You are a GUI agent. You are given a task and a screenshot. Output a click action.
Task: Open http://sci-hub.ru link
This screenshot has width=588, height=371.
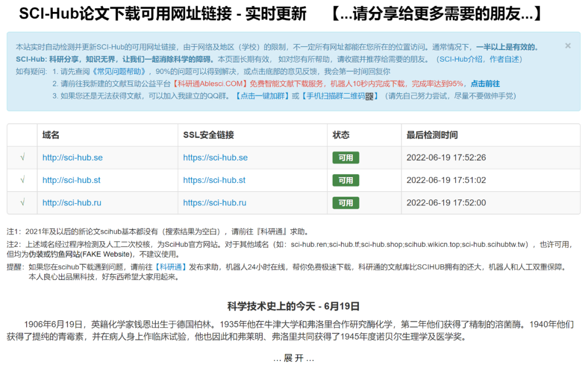(72, 203)
